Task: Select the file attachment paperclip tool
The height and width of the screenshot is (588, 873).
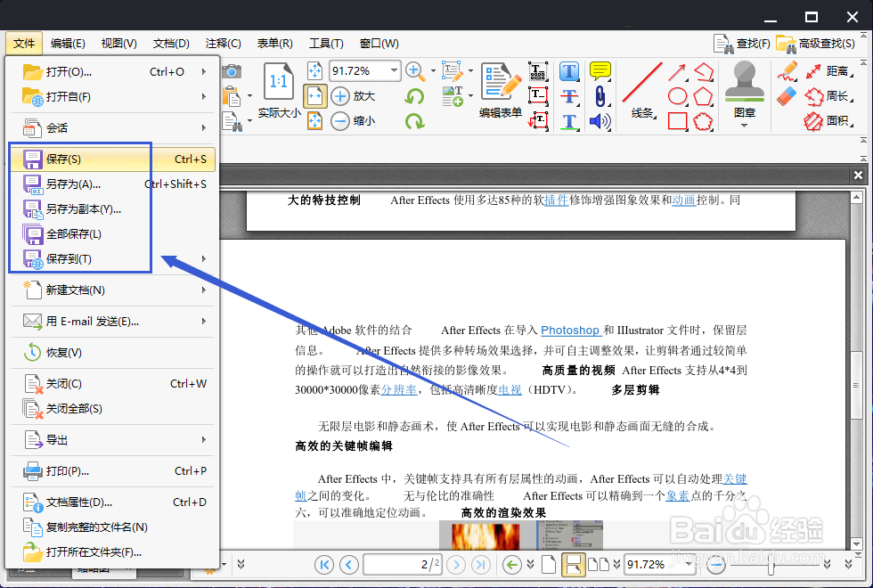Action: [600, 96]
